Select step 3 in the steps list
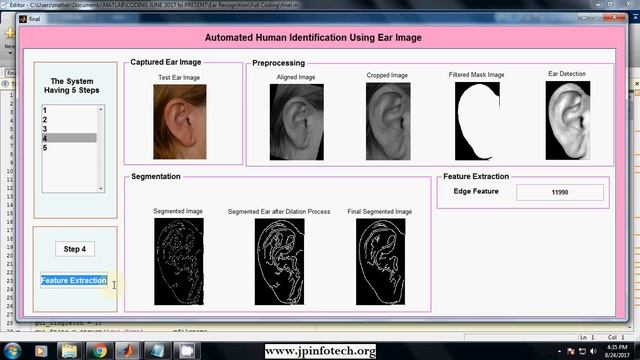 coord(69,129)
